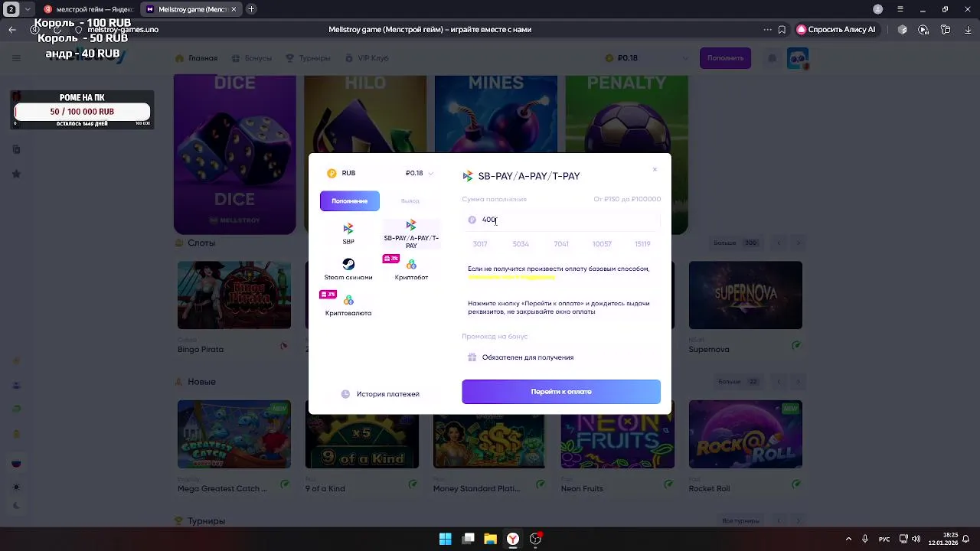Open the VIP Клуб nav item

pos(367,58)
